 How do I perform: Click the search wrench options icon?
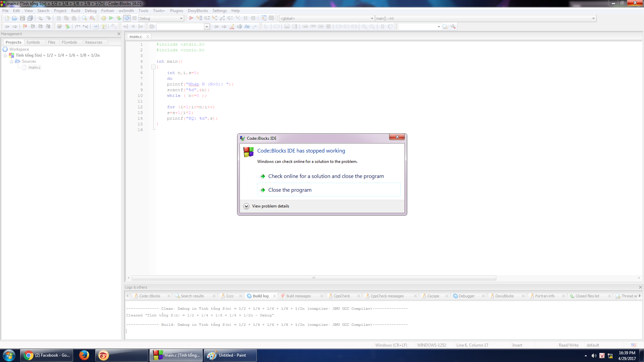(453, 26)
